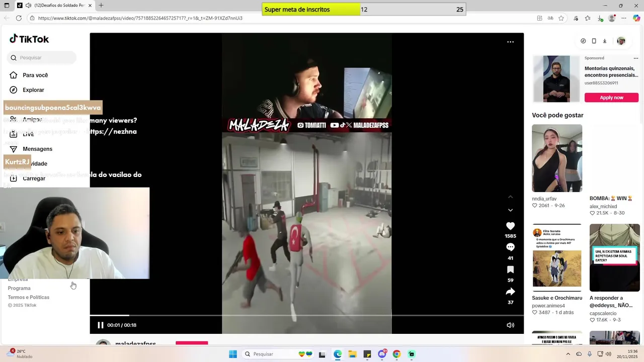Open Task View on the taskbar
This screenshot has height=362, width=644.
[x=322, y=354]
